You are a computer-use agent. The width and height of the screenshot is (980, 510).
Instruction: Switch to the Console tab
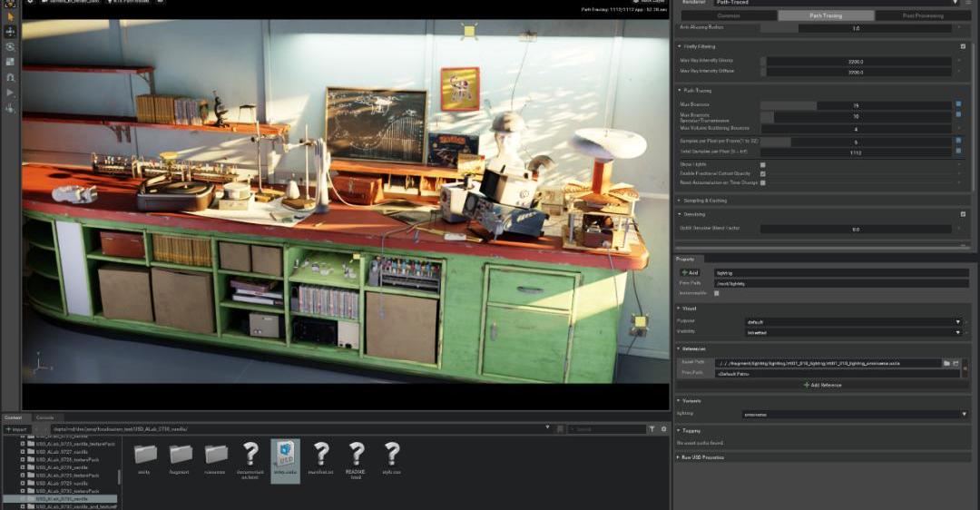44,417
